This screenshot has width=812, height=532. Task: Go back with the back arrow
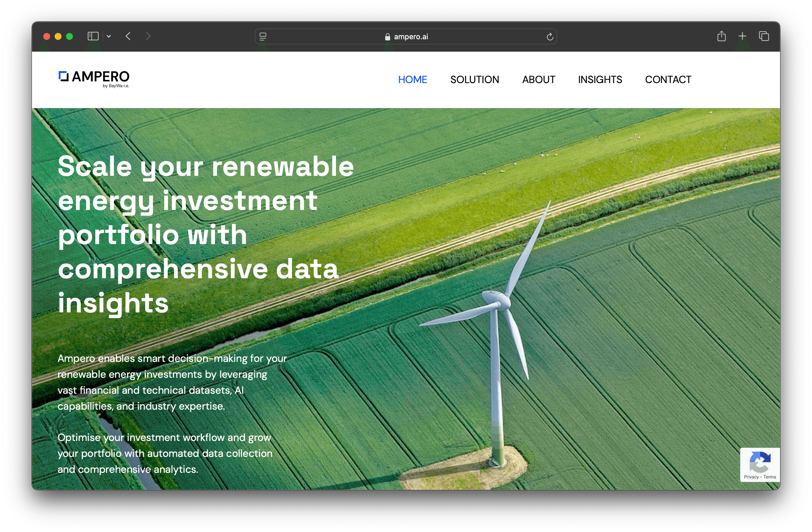point(128,36)
